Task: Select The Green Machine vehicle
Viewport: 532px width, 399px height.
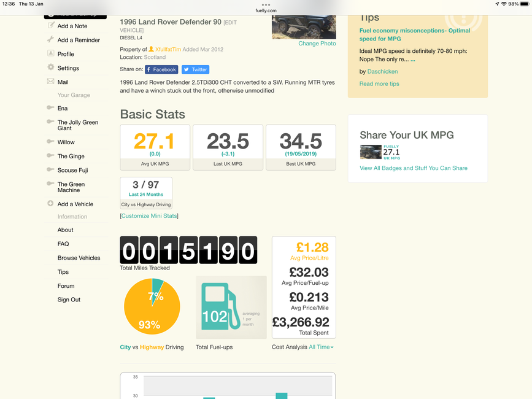Action: [71, 187]
